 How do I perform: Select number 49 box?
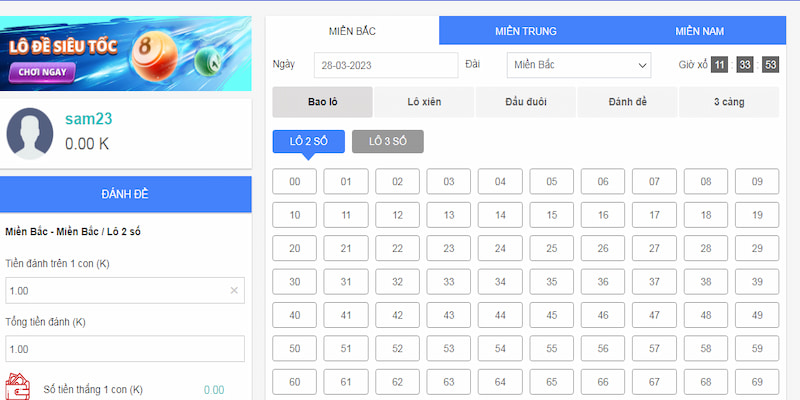coord(757,315)
